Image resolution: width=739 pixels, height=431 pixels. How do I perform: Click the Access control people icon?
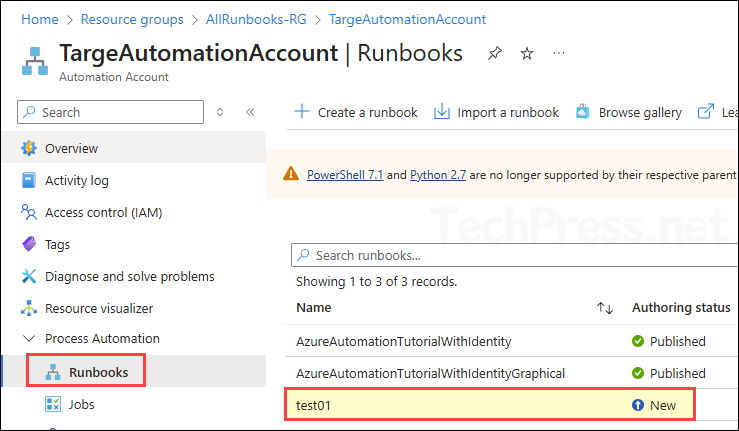point(29,212)
